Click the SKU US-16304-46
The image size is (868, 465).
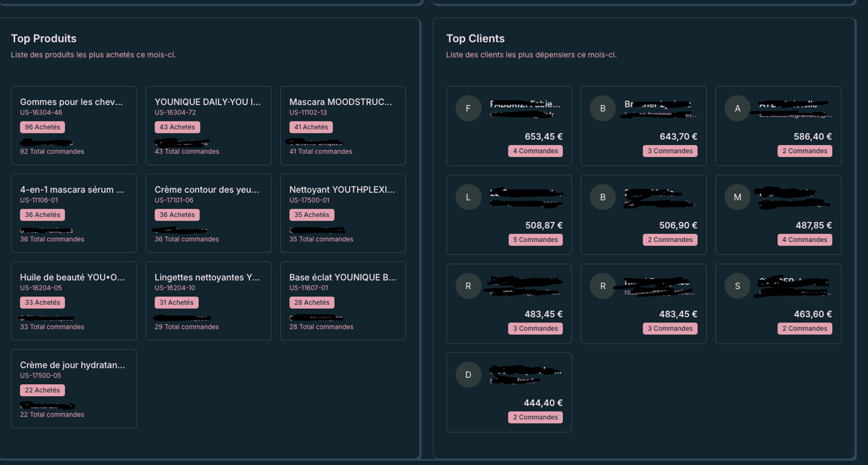(41, 113)
